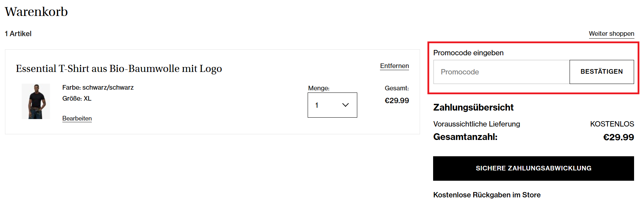Click inside the Promocode input field
Screen dimensions: 644x208
click(496, 72)
